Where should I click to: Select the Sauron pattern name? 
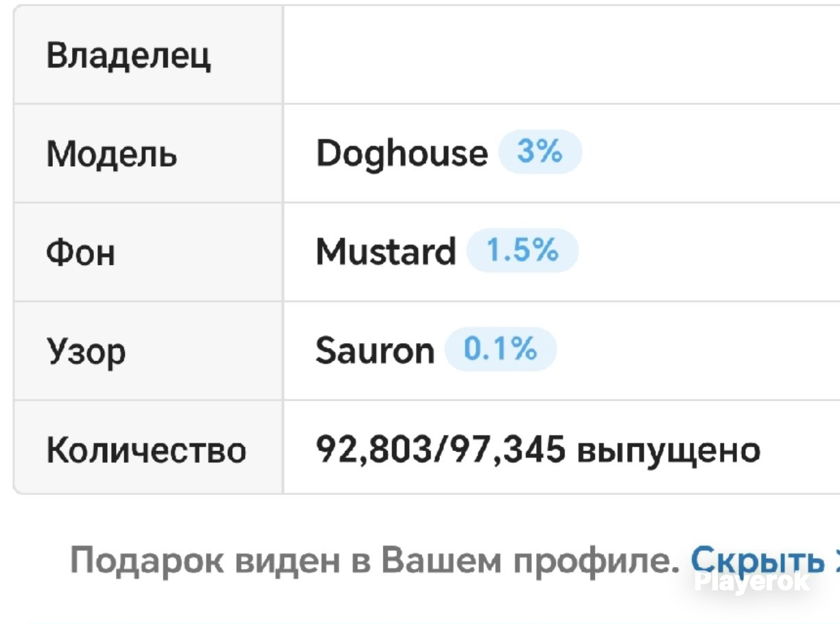pyautogui.click(x=375, y=351)
